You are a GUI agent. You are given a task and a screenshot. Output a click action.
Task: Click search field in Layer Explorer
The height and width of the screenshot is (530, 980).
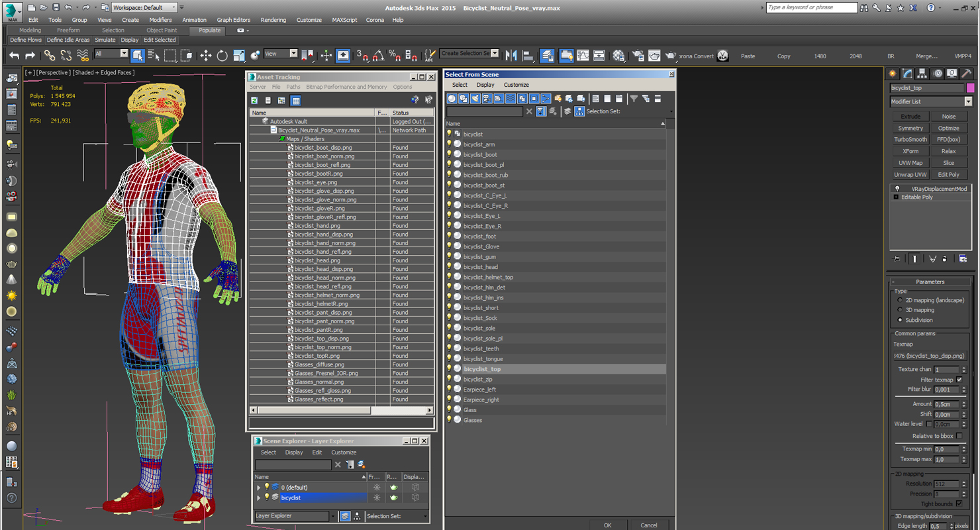[293, 465]
